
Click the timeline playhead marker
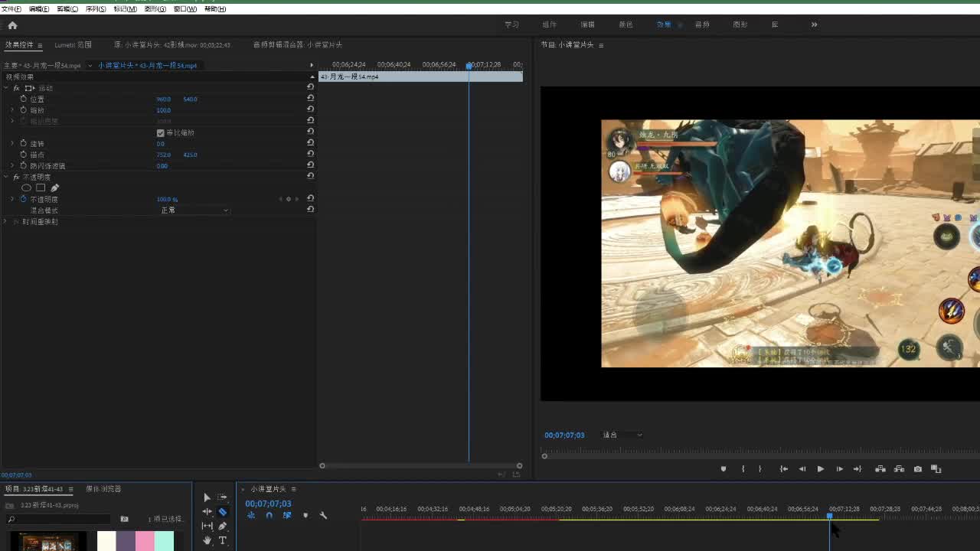coord(829,517)
